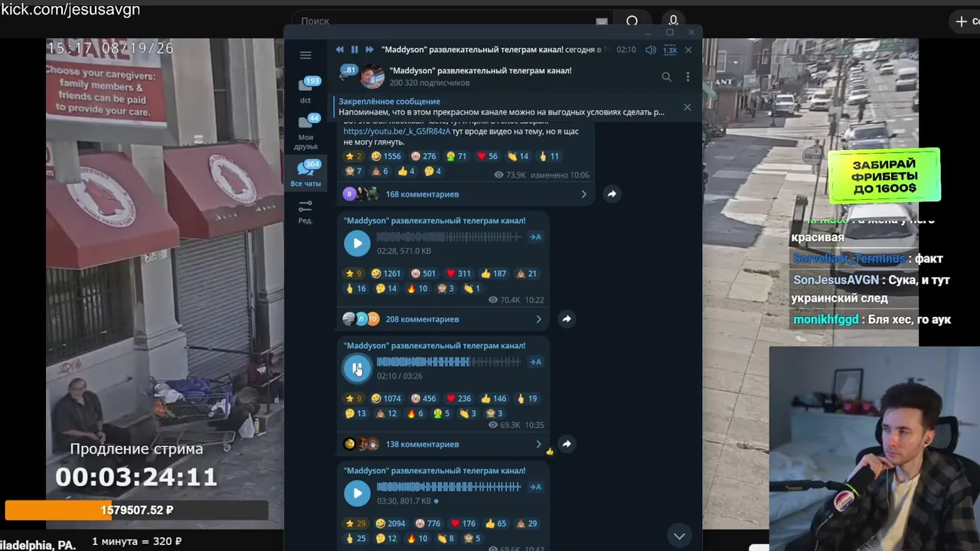Toggle the heart 176 reaction
Screen dimensions: 980x551
tap(464, 523)
